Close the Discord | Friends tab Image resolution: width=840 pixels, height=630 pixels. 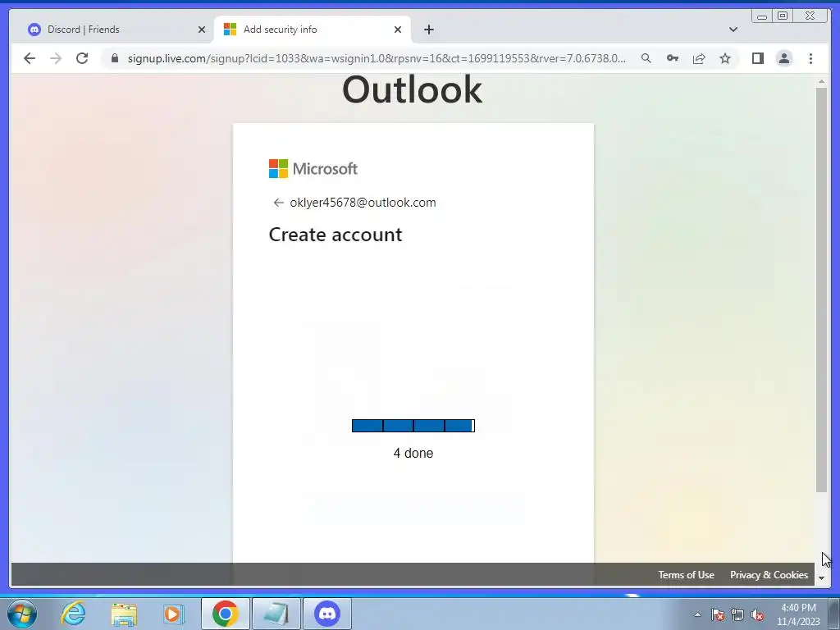tap(202, 30)
